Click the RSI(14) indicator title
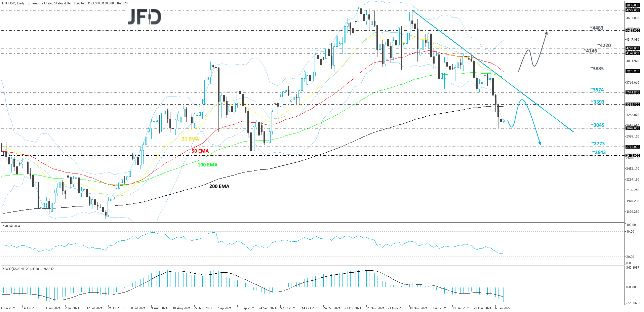Viewport: 644px width, 312px height. point(11,226)
